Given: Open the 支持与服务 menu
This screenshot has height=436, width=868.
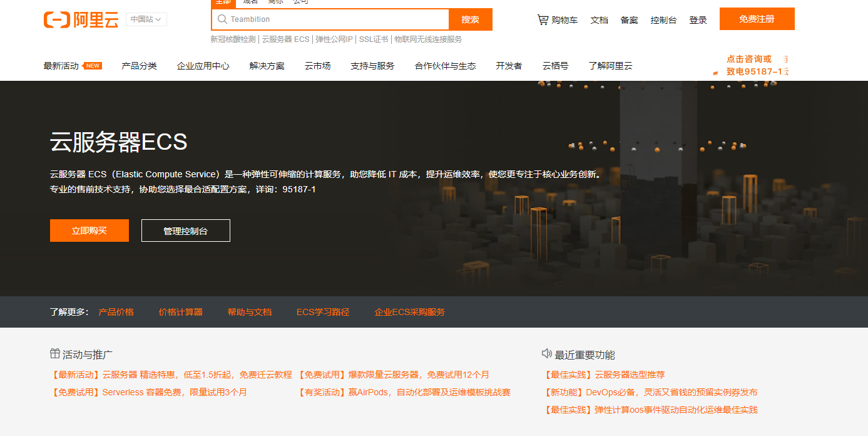Looking at the screenshot, I should [x=372, y=66].
